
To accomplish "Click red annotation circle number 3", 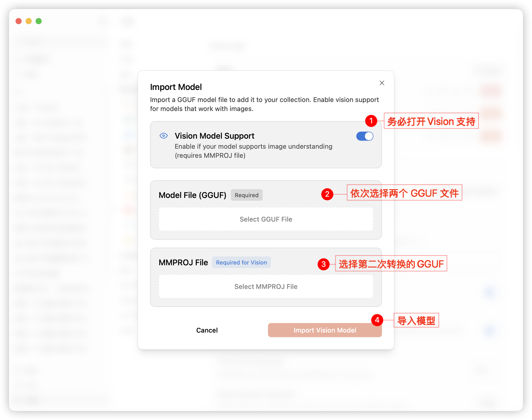I will [x=323, y=264].
